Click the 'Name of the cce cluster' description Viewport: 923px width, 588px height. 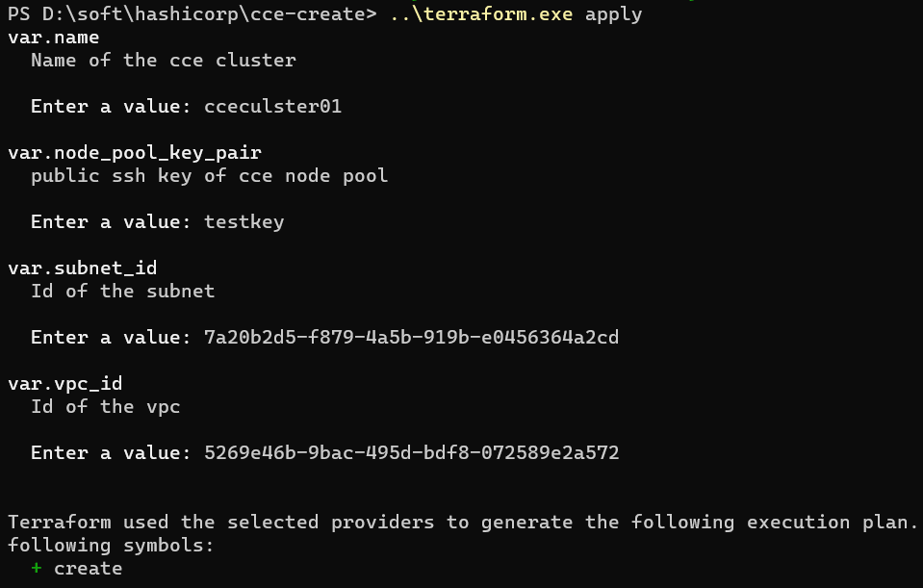163,61
